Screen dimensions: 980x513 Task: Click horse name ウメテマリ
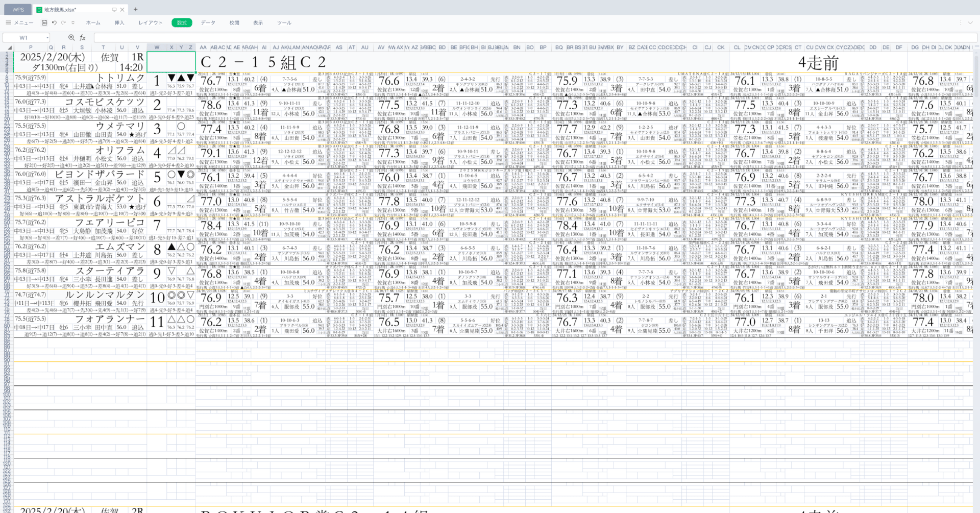120,126
